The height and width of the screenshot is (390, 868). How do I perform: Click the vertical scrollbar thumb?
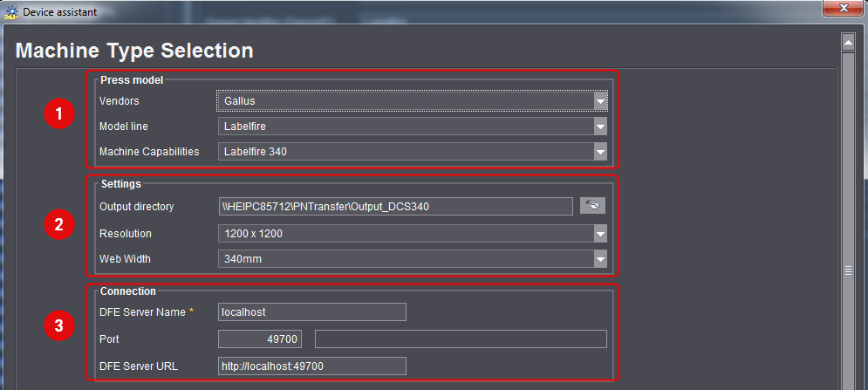[x=846, y=270]
